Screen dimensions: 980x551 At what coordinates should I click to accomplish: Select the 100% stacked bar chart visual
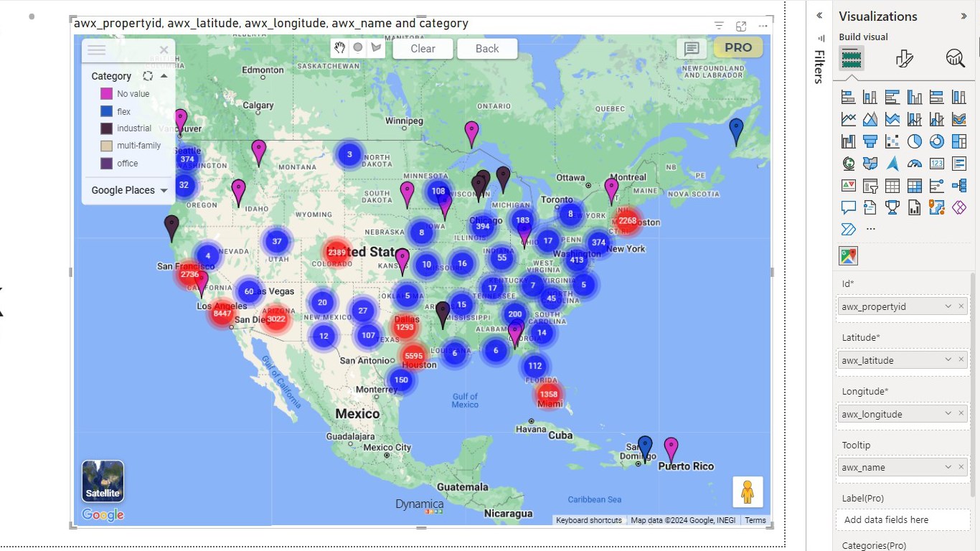pyautogui.click(x=937, y=97)
